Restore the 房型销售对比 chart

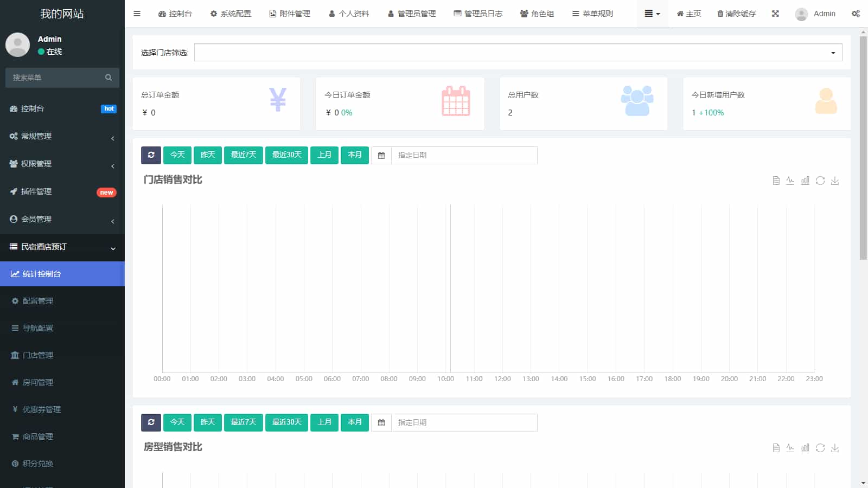pos(820,448)
